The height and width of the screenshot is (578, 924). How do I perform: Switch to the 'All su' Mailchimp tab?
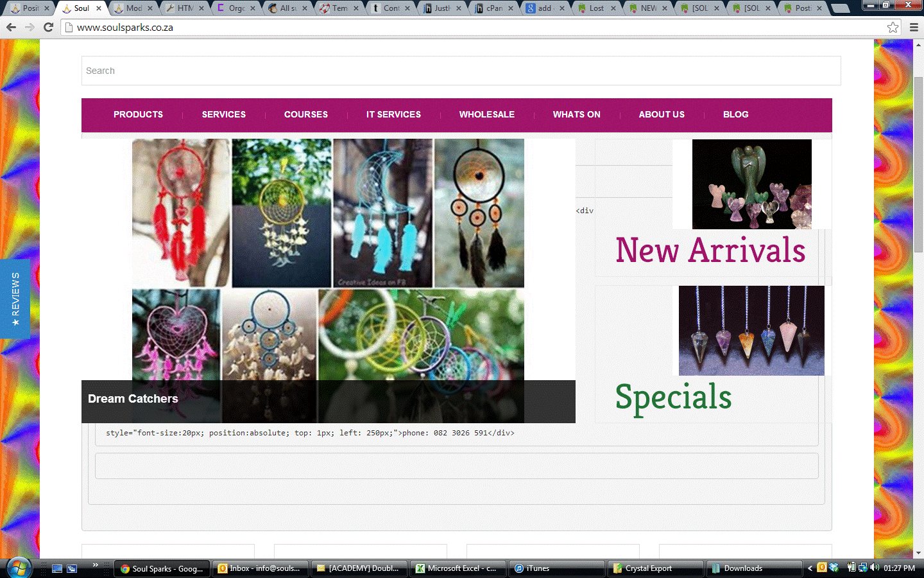coord(287,8)
